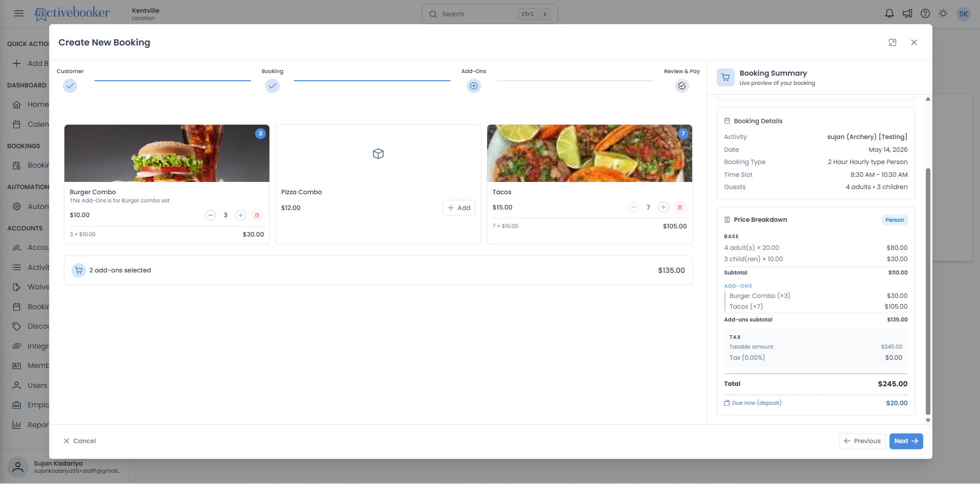The image size is (980, 484).
Task: Open Discounts in the sidebar
Action: point(31,326)
